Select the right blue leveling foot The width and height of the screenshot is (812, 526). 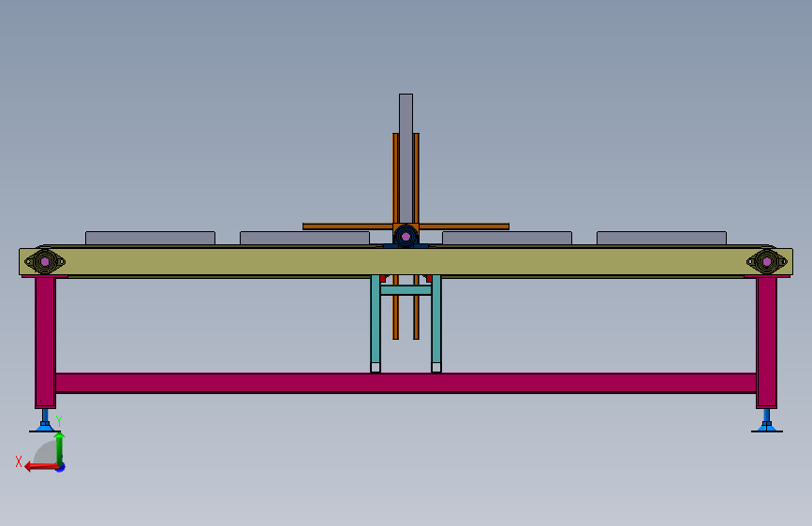(767, 420)
